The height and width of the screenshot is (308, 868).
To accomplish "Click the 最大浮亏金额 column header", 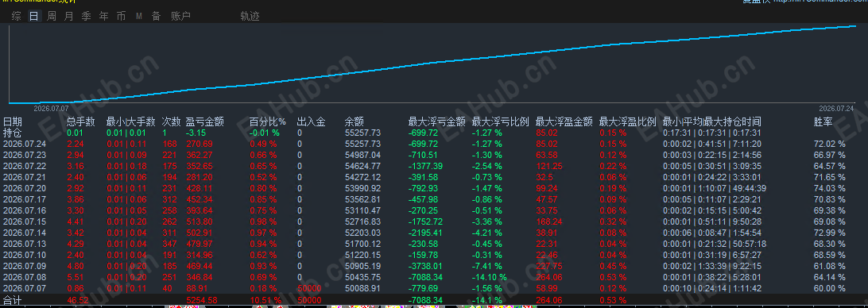I will point(436,121).
